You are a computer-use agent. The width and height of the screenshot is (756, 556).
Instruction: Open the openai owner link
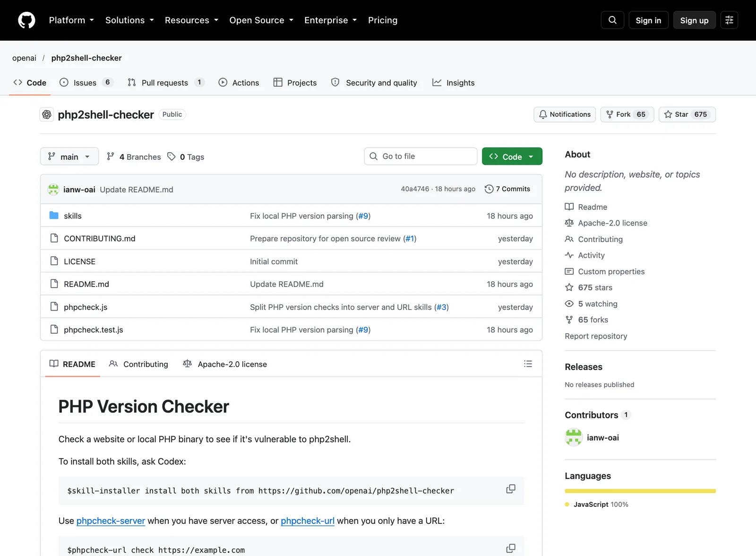pyautogui.click(x=24, y=58)
